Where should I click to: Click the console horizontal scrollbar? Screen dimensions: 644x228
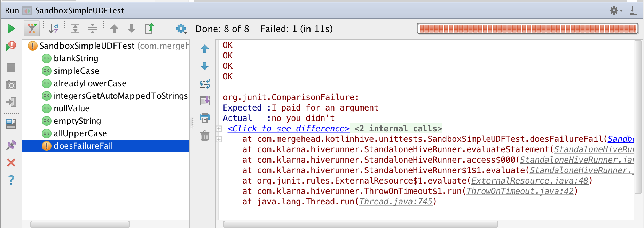[360, 224]
